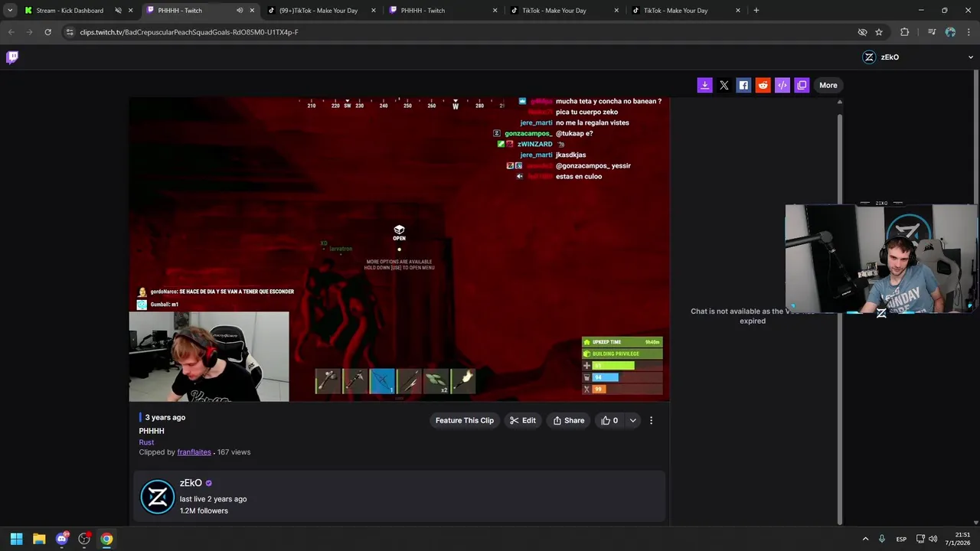980x551 pixels.
Task: Reload the page
Action: point(47,32)
